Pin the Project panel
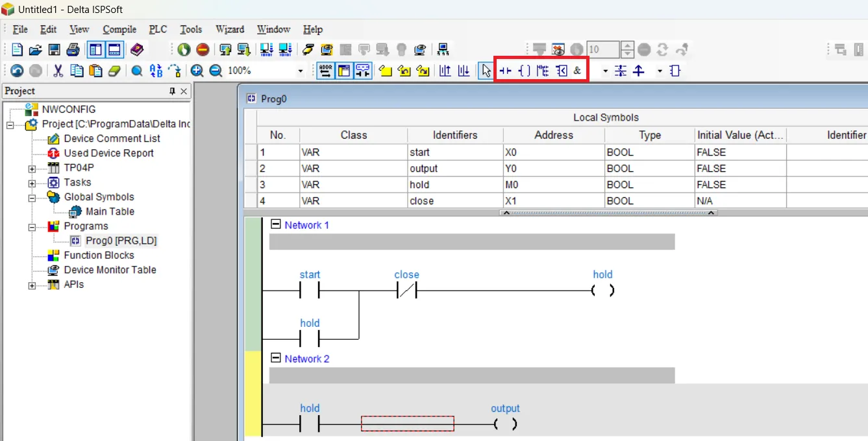 (x=172, y=91)
